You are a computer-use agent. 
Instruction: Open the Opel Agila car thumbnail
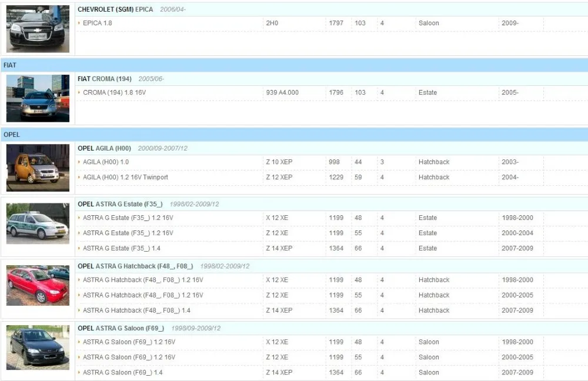pyautogui.click(x=38, y=168)
